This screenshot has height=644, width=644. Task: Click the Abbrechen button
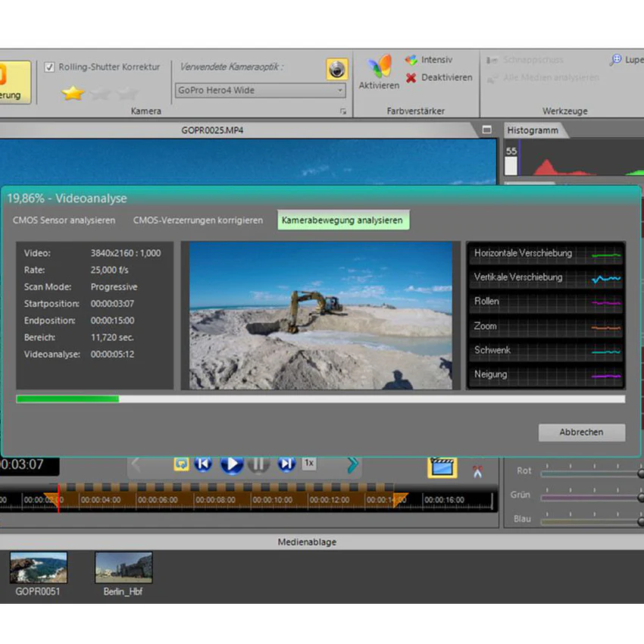[x=582, y=433]
